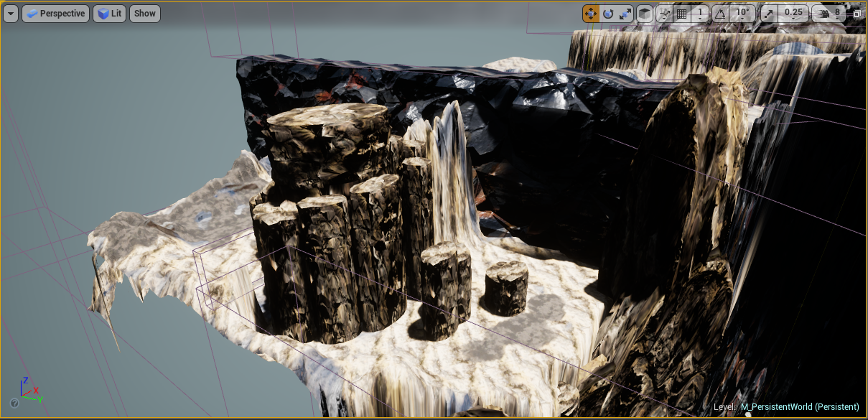
Task: Toggle grid snapping for translation
Action: (682, 13)
